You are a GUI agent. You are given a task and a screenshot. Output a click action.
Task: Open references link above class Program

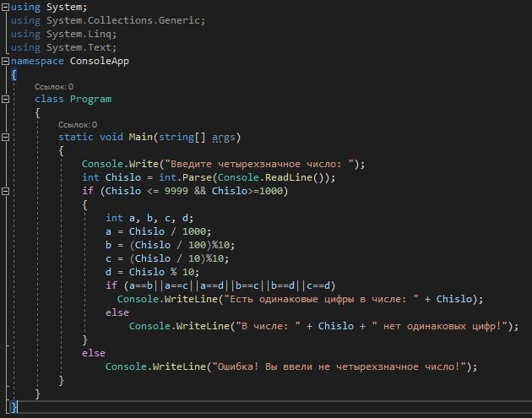[54, 87]
